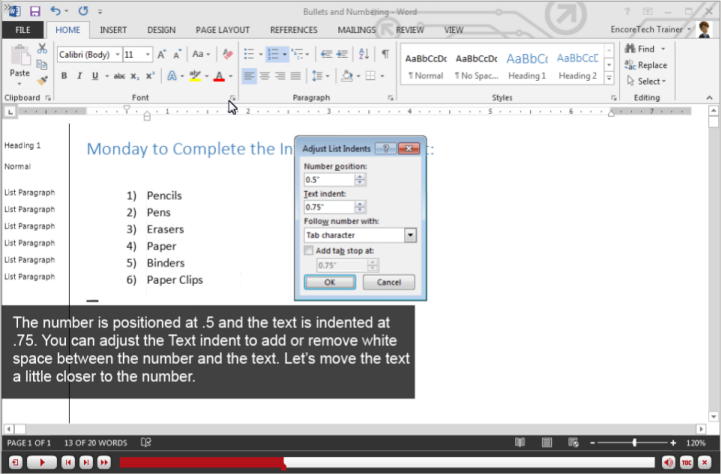Click the red font color button
The height and width of the screenshot is (474, 721).
219,76
